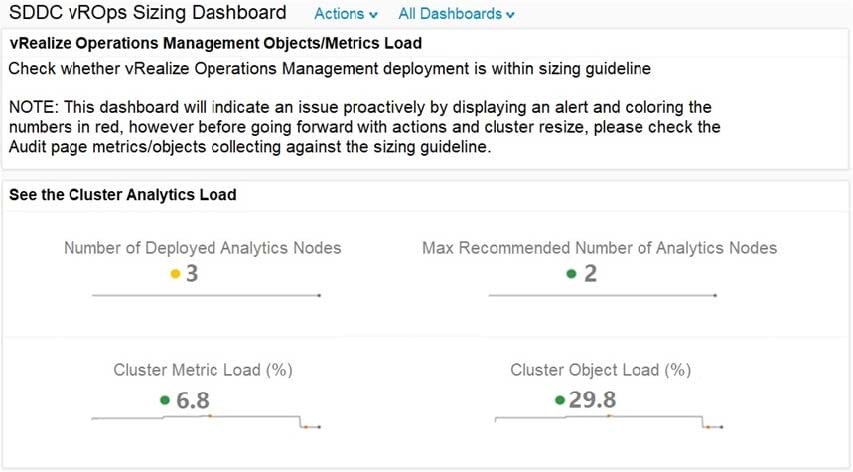
Task: Click the Deployed Analytics Nodes sparkline
Action: tap(205, 295)
